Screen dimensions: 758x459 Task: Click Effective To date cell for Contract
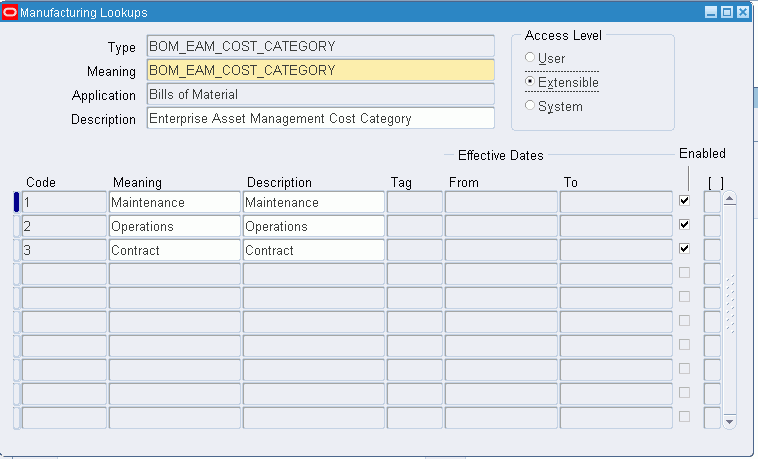coord(616,251)
